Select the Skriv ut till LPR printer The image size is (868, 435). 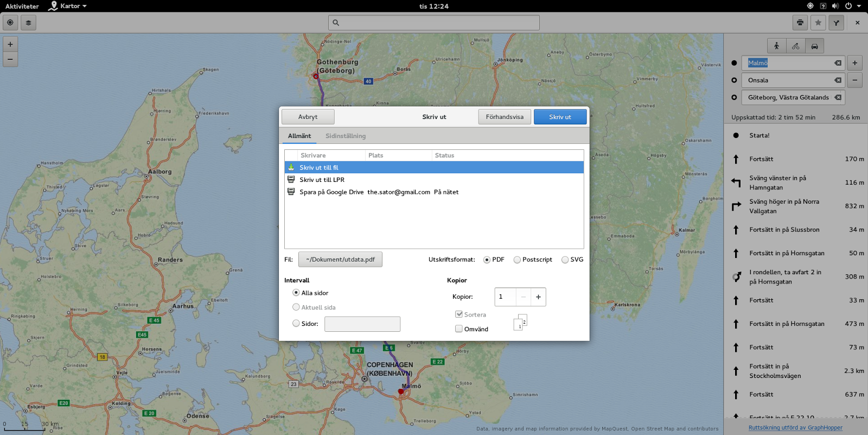click(434, 180)
